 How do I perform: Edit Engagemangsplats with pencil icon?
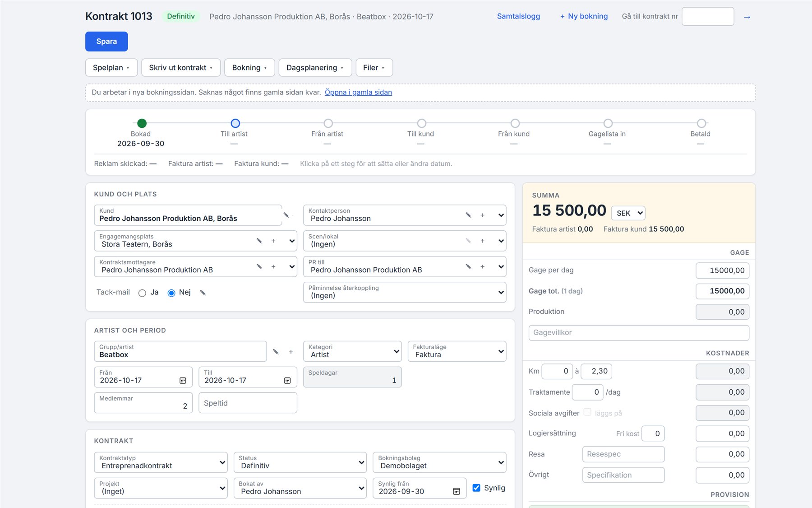[259, 241]
